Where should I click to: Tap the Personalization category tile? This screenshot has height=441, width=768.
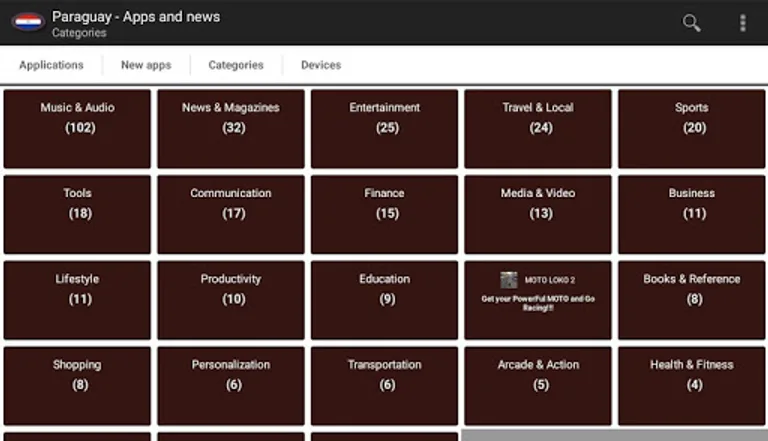click(231, 386)
